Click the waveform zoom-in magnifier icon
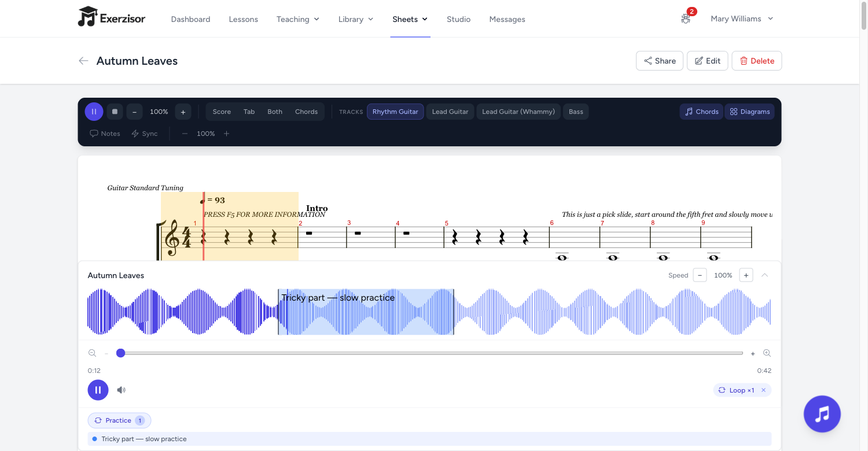 pos(767,353)
